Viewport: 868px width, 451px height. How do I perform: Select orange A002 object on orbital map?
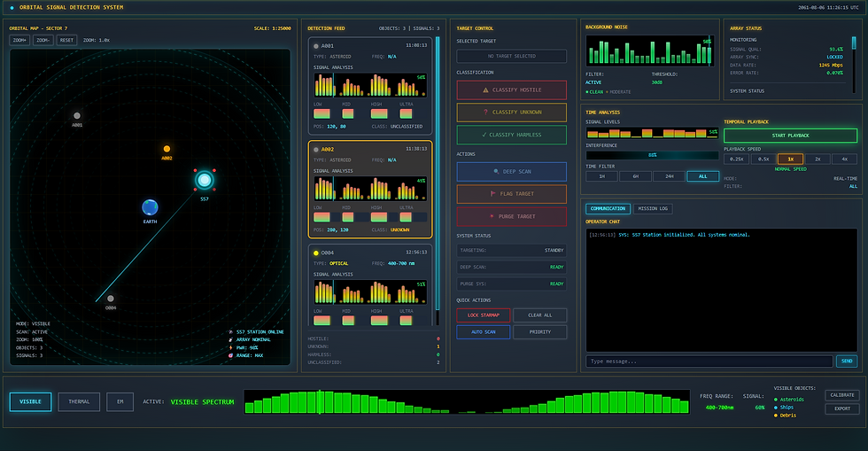[167, 149]
